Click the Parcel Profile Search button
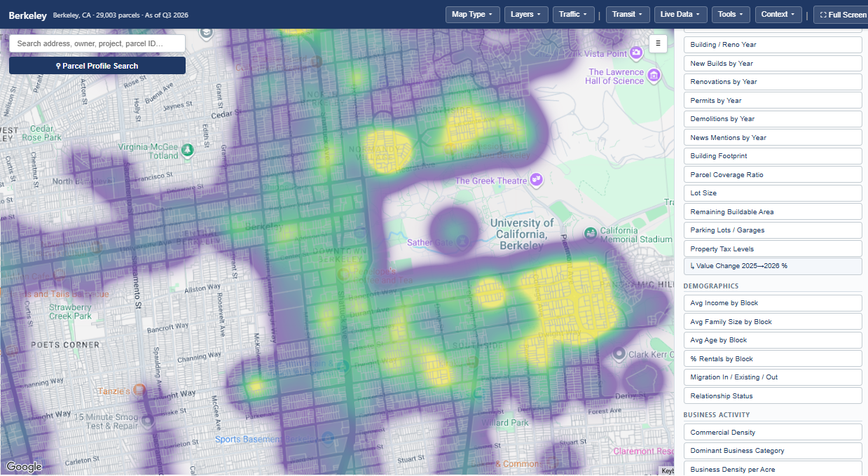 click(x=97, y=66)
